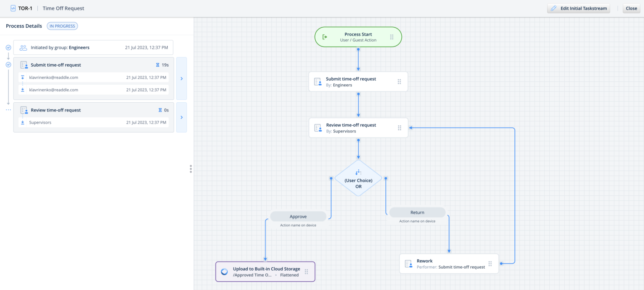The height and width of the screenshot is (290, 644).
Task: Click the IN PROGRESS status badge
Action: click(62, 26)
